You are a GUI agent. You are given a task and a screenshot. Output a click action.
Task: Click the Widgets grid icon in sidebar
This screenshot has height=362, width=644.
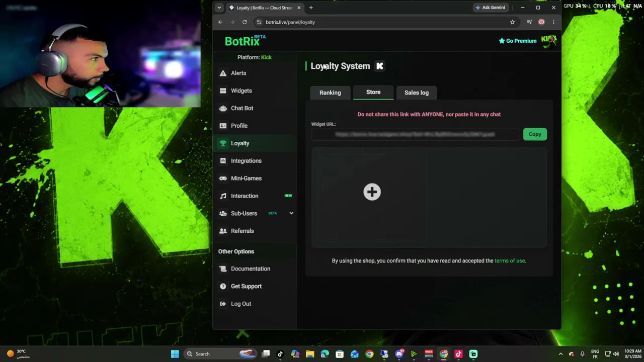pyautogui.click(x=223, y=91)
